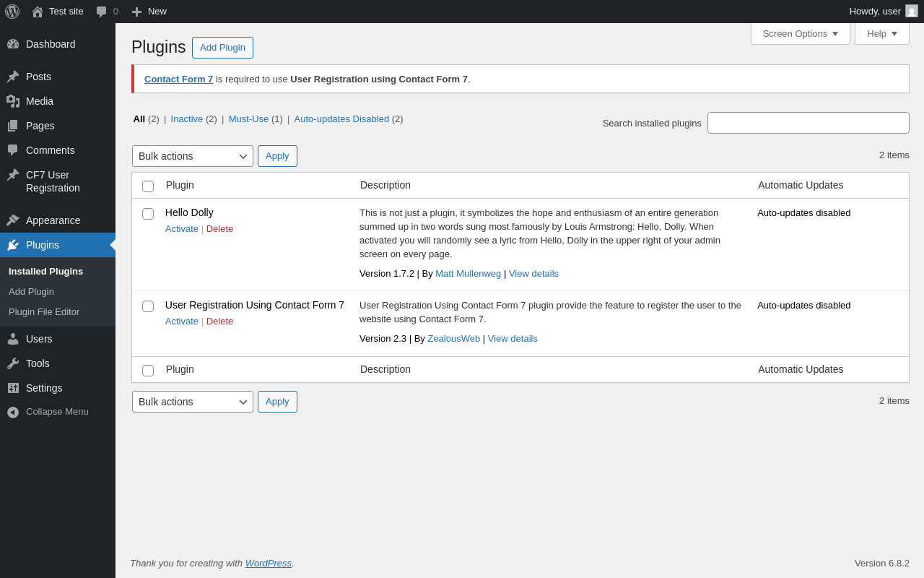The height and width of the screenshot is (578, 924).
Task: Expand Screen Options panel
Action: point(800,33)
